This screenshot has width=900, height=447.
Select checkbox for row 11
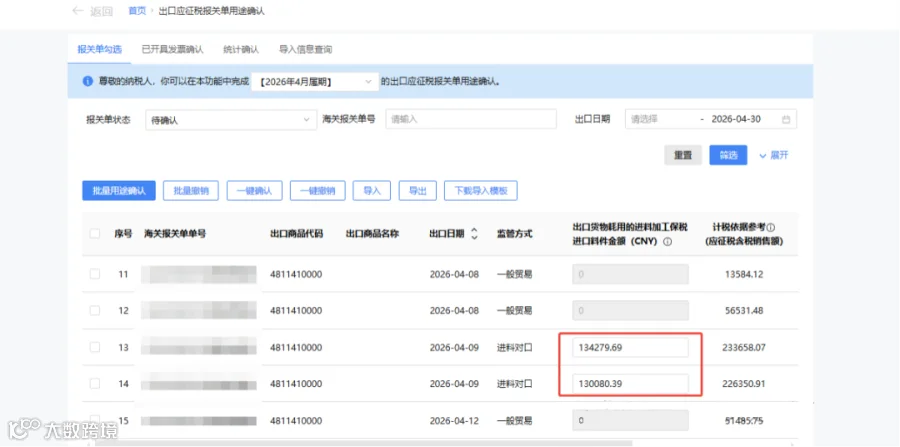pos(95,274)
